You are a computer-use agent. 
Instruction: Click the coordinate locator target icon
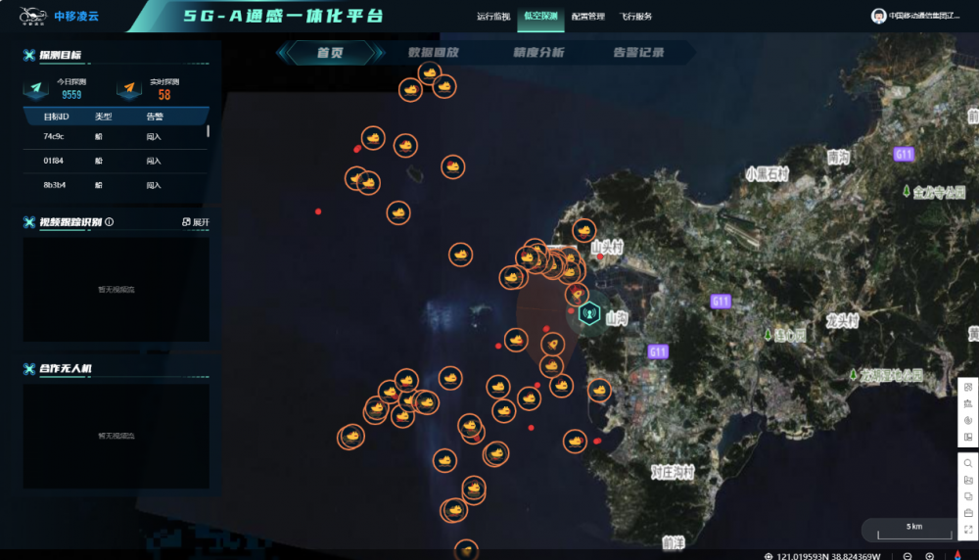click(769, 556)
